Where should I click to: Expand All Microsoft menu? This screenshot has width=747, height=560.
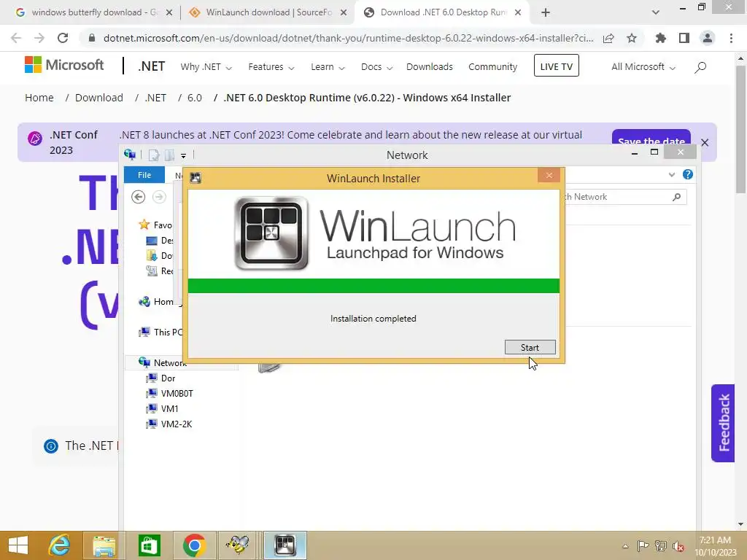pos(643,66)
